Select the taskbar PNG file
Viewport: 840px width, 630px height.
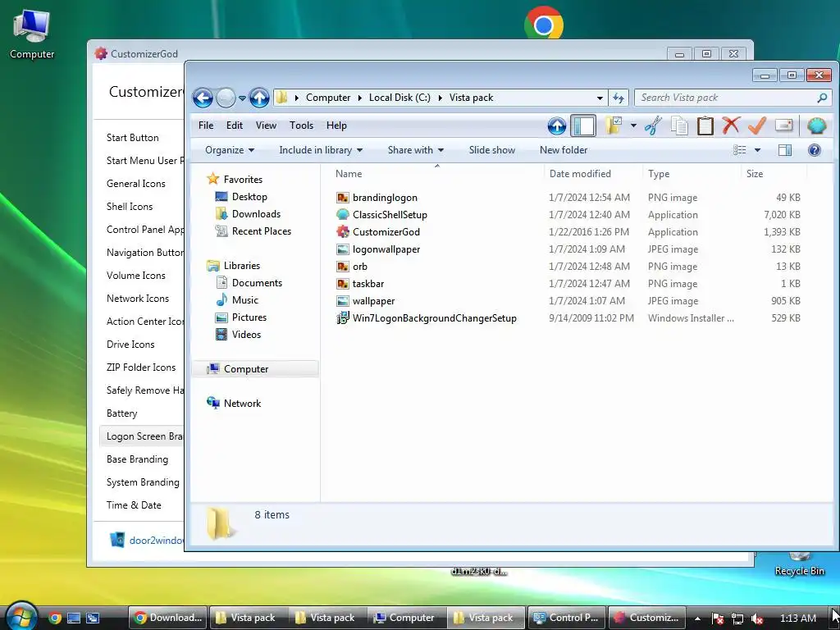tap(367, 283)
